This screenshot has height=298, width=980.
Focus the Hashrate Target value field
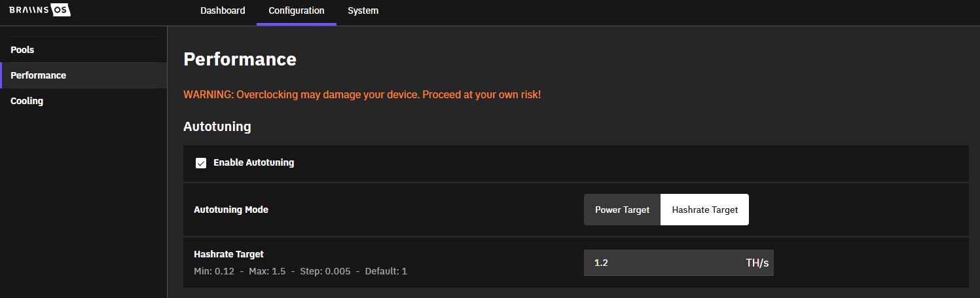point(661,263)
